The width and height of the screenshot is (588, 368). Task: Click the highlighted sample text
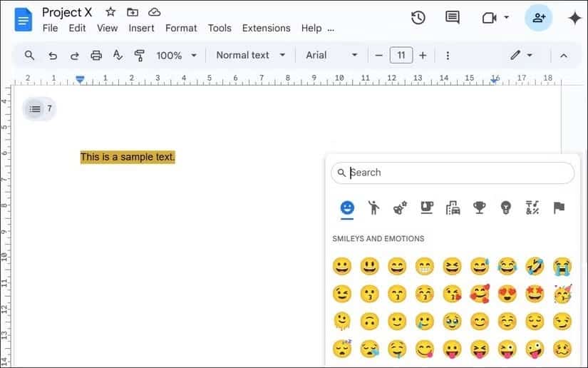128,157
